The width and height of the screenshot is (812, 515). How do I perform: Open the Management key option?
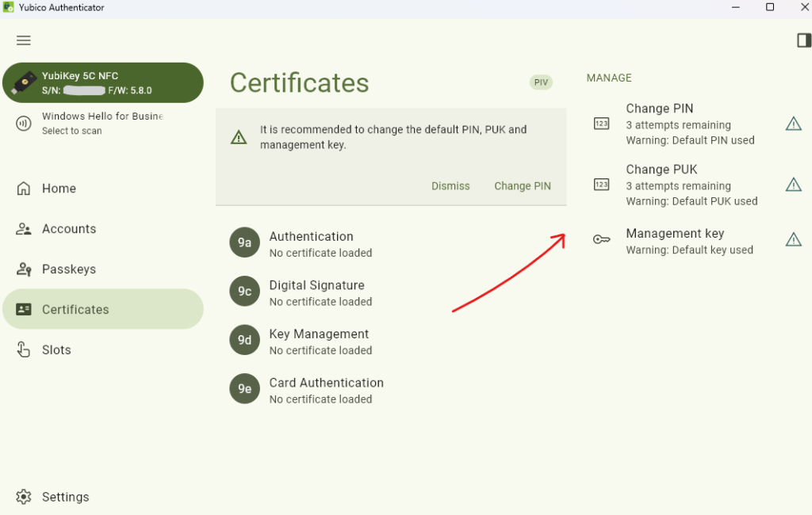pyautogui.click(x=696, y=241)
